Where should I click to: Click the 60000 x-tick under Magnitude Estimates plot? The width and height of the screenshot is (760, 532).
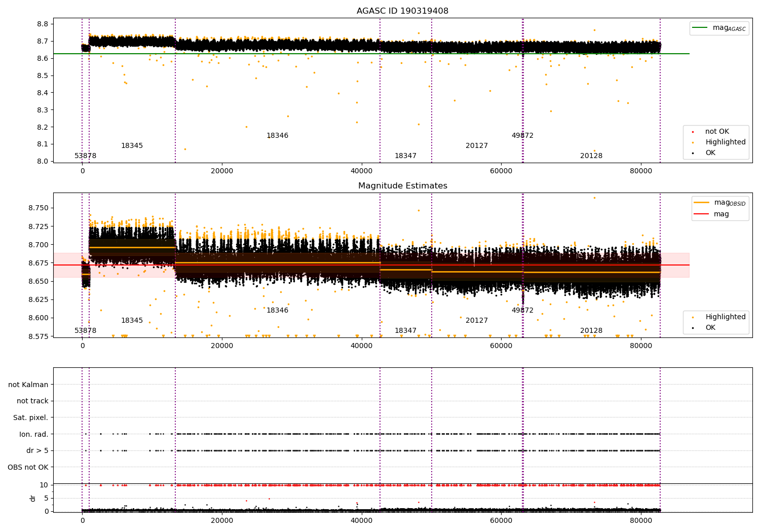click(x=501, y=346)
